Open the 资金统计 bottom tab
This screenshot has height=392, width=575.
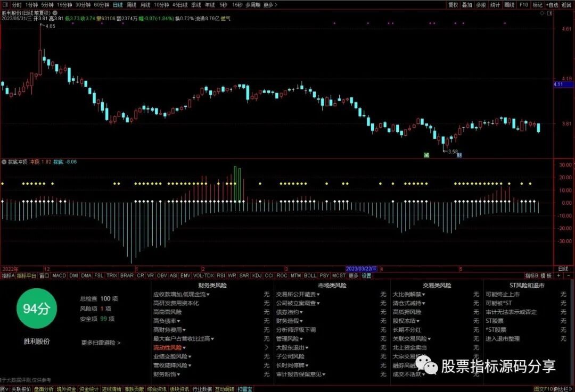tap(89, 389)
